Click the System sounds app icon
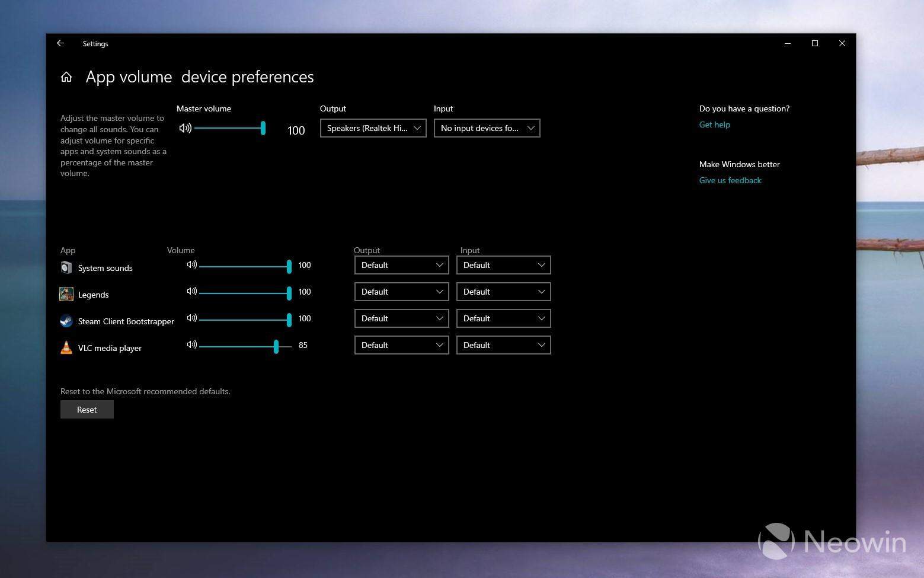 pos(66,268)
